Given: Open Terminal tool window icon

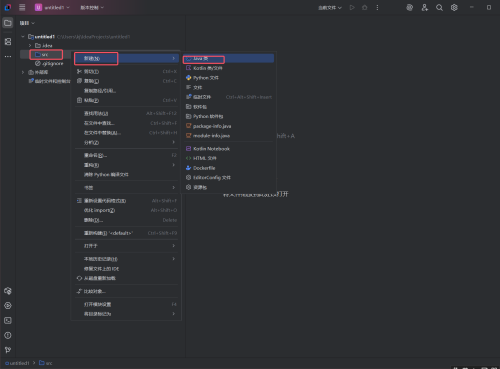Looking at the screenshot, I should click(8, 320).
